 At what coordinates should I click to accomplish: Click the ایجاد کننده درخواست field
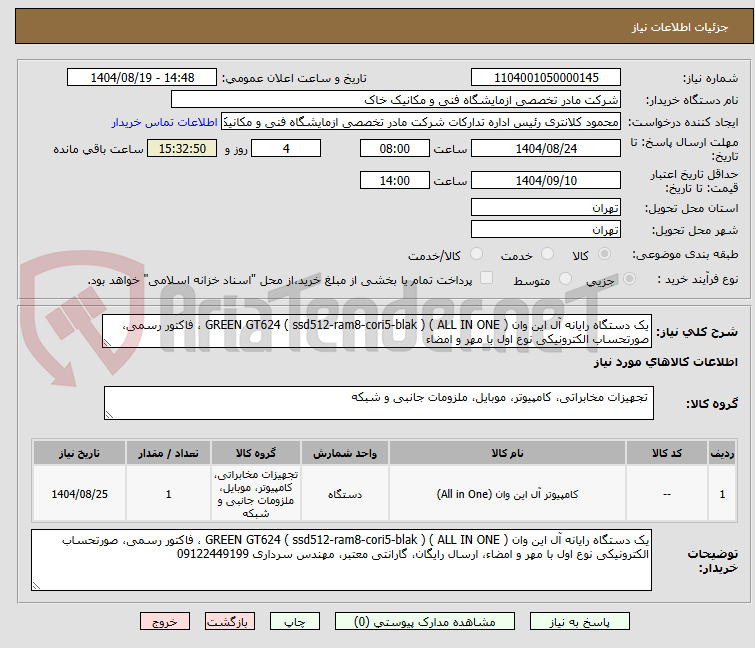click(x=420, y=122)
